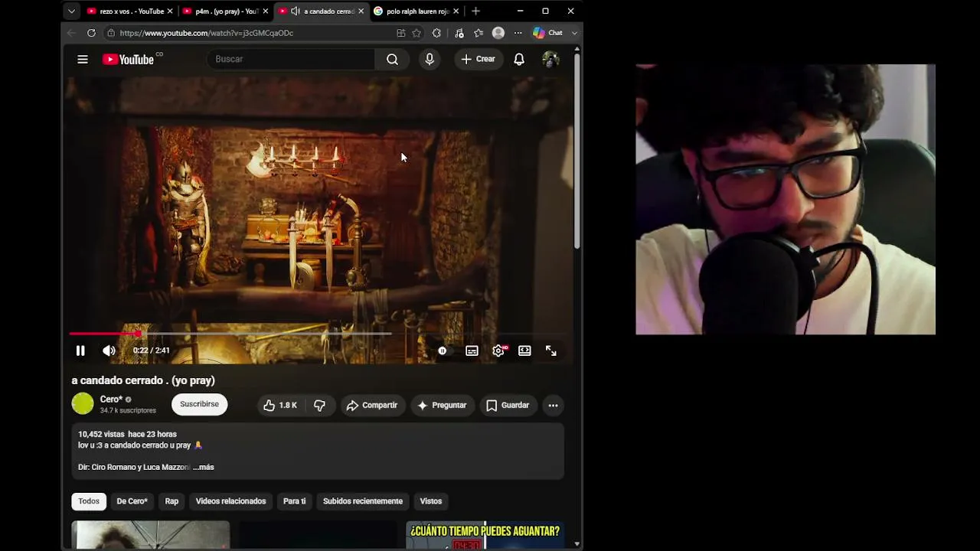Open the browser profile icon
Screen dimensions: 980x551
[x=498, y=33]
